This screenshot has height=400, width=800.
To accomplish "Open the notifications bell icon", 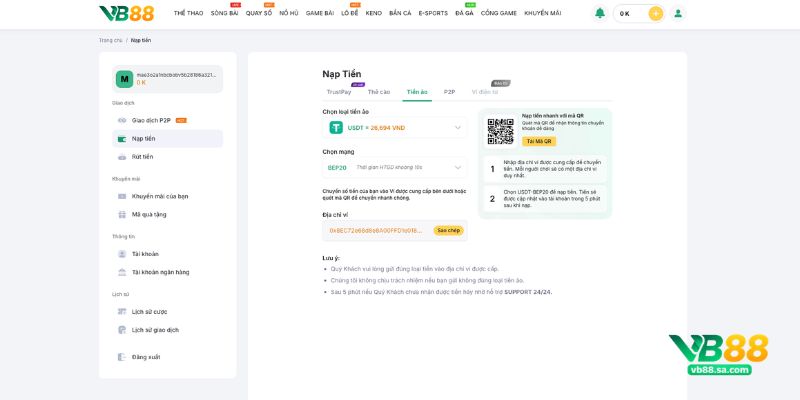I will [600, 13].
